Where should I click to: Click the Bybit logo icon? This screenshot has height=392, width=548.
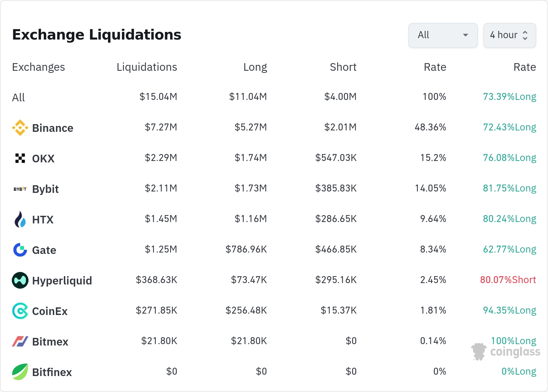(20, 189)
